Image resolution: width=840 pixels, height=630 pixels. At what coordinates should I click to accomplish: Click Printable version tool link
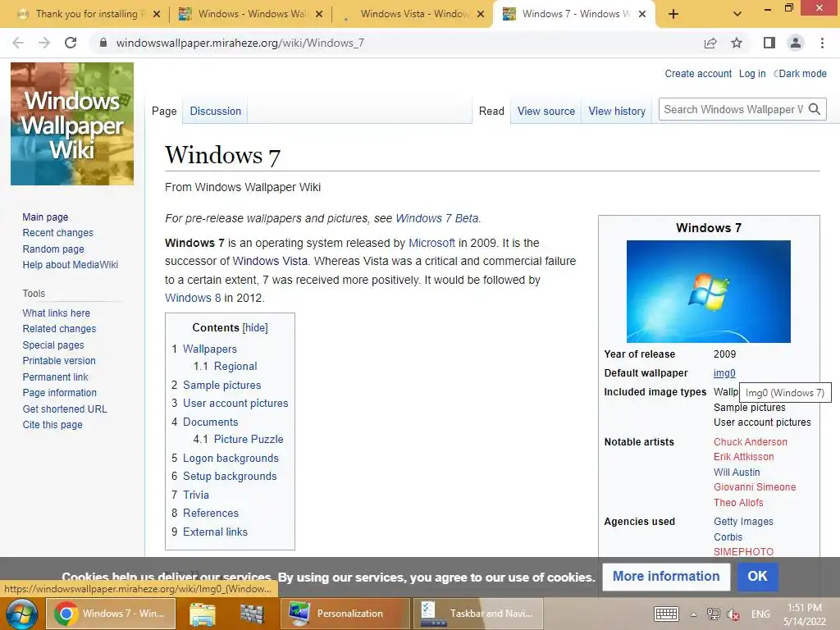[59, 361]
